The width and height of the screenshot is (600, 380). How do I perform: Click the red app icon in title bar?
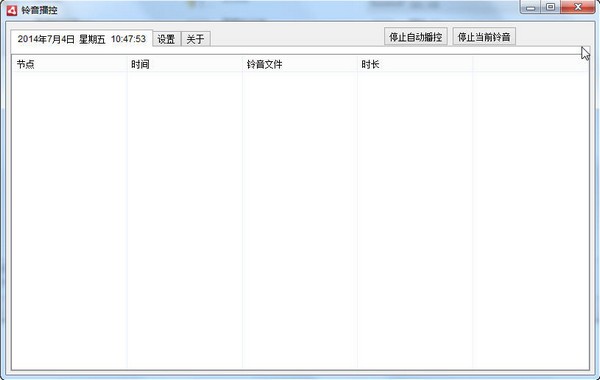[11, 10]
